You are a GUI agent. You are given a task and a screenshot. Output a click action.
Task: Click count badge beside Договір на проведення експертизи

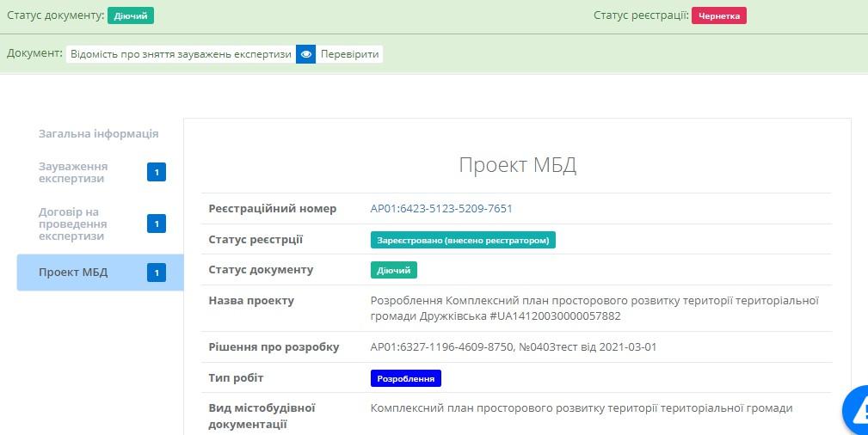click(x=157, y=224)
